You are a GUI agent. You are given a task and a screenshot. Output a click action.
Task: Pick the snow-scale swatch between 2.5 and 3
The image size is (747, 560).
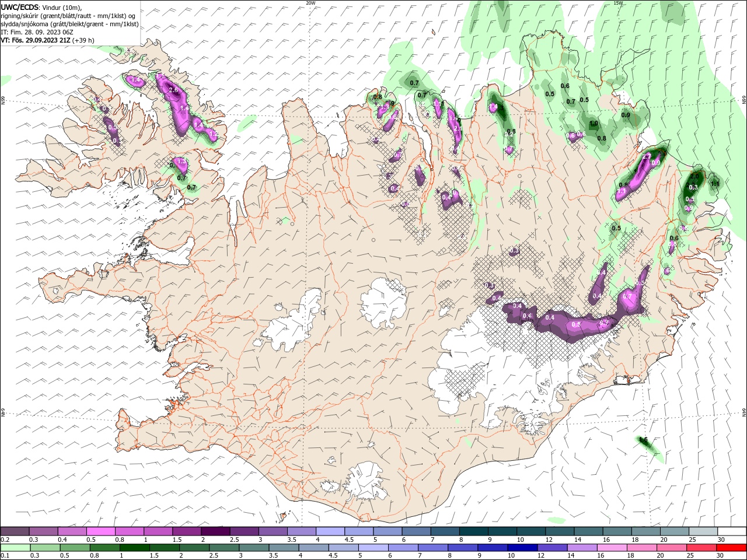tap(244, 531)
